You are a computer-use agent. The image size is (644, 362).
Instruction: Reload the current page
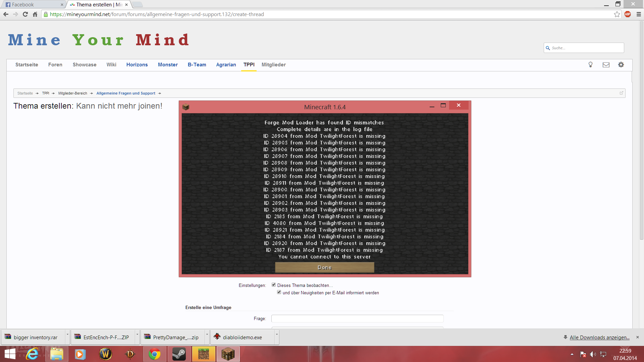tap(25, 14)
